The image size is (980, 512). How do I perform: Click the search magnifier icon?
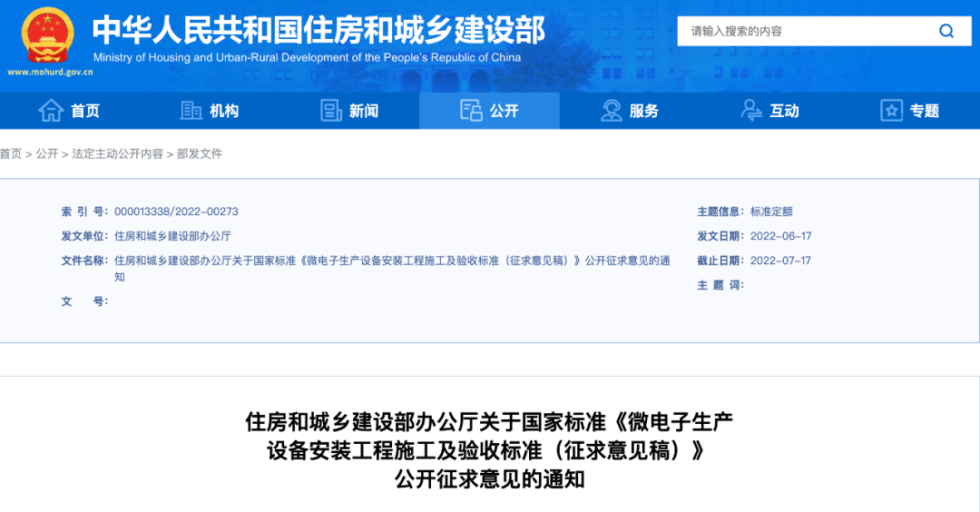tap(946, 31)
